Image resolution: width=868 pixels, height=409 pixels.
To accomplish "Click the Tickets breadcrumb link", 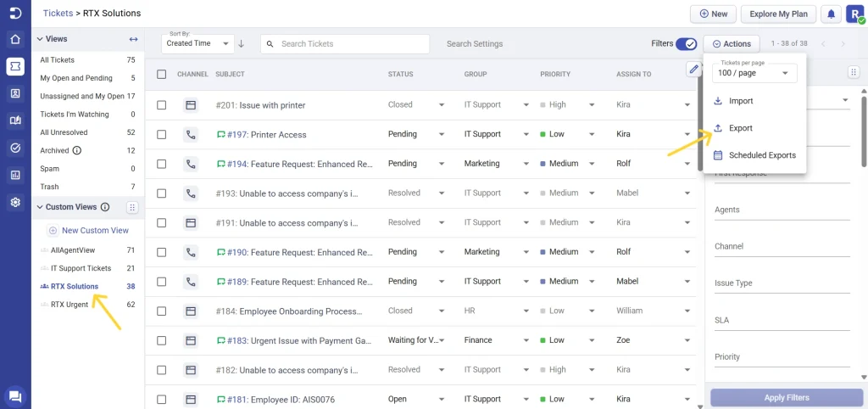I will point(58,13).
